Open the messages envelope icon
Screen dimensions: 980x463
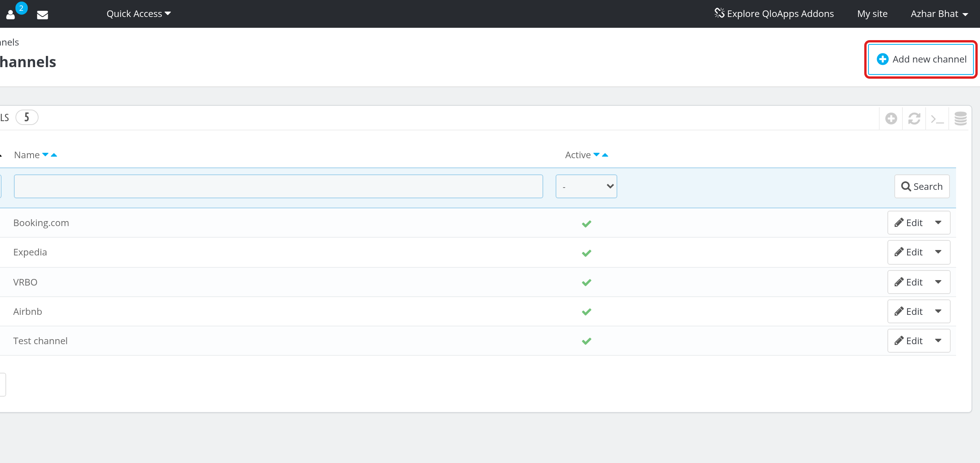tap(42, 15)
